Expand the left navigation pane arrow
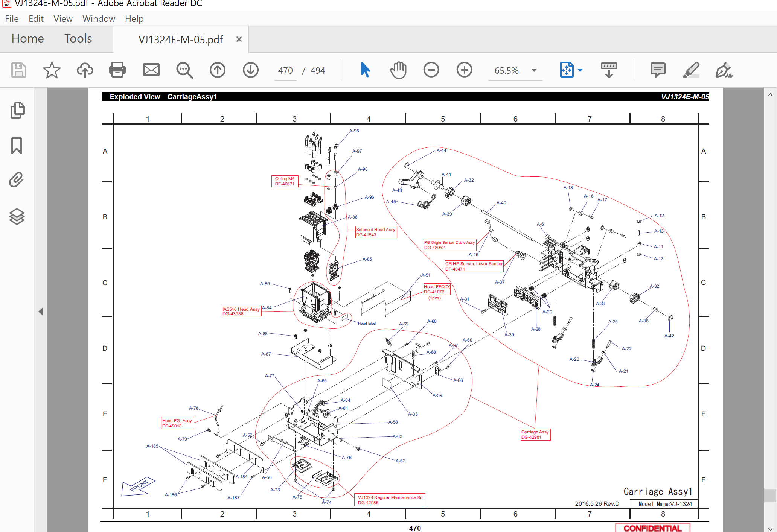This screenshot has width=777, height=532. [41, 312]
